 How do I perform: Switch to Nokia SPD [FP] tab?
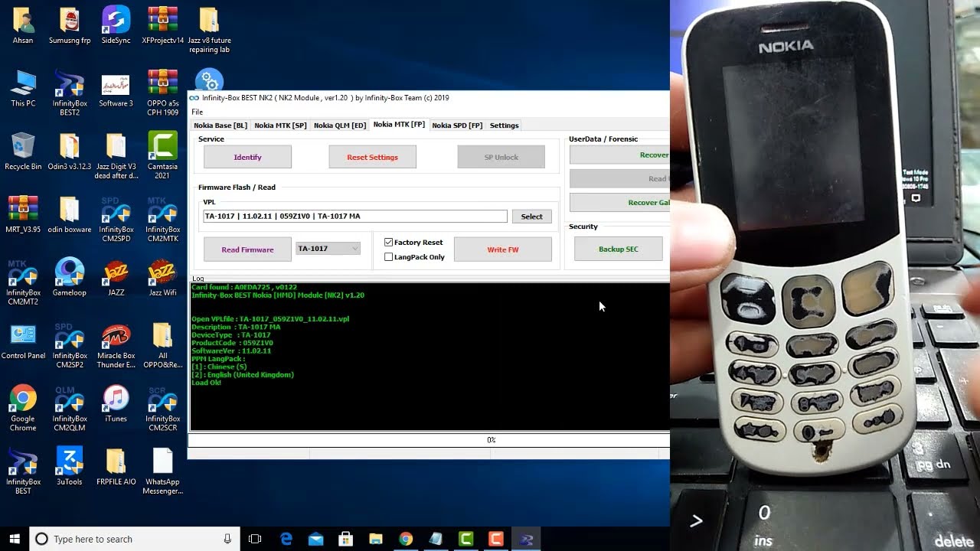pyautogui.click(x=457, y=126)
